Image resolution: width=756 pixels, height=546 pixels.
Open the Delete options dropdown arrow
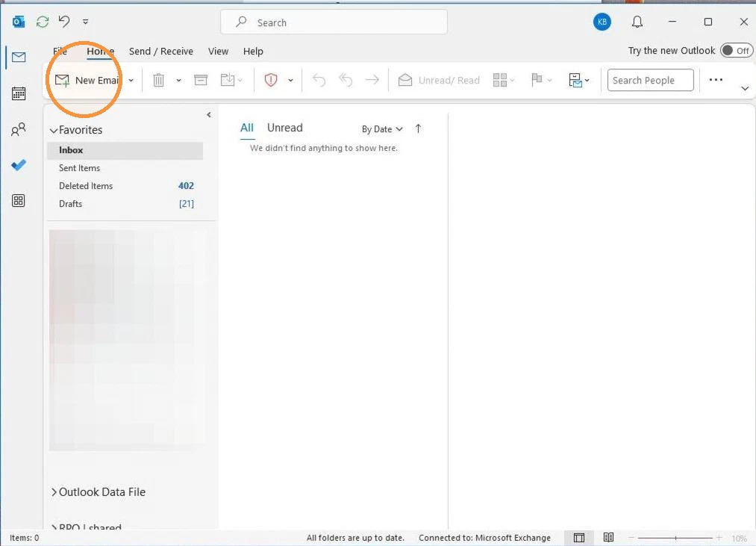(x=178, y=80)
